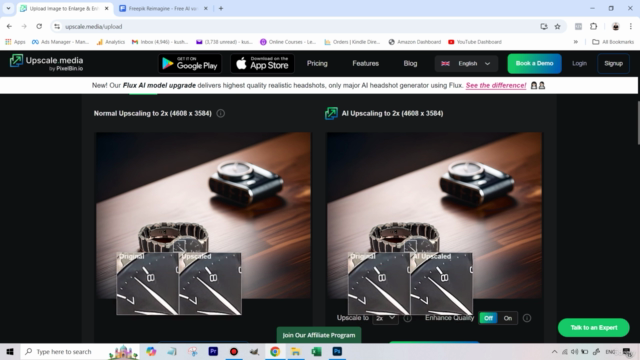This screenshot has height=360, width=640.
Task: Show hidden system tray icons
Action: (x=554, y=351)
